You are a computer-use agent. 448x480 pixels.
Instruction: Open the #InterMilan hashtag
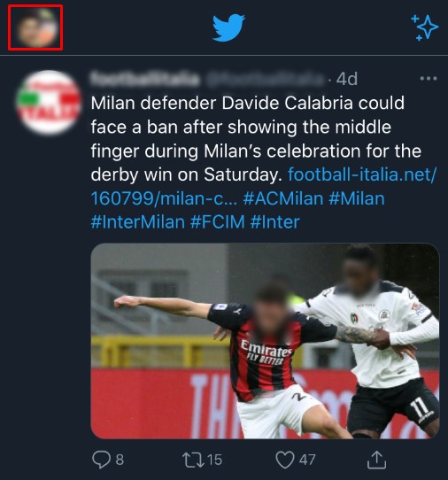point(138,222)
